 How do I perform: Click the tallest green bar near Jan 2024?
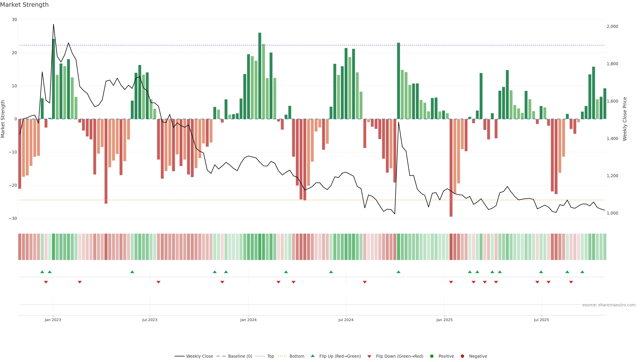tap(260, 75)
